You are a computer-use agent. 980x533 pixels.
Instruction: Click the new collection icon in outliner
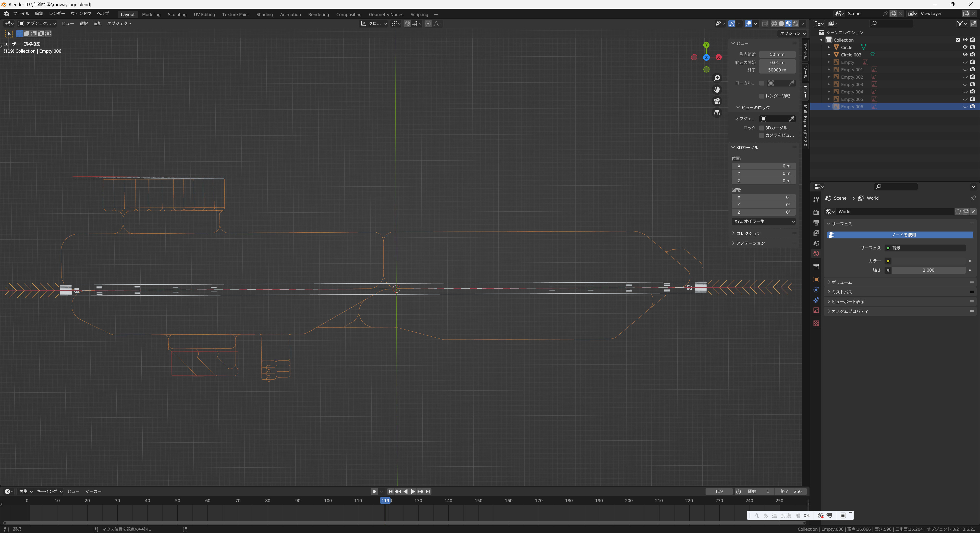[973, 23]
